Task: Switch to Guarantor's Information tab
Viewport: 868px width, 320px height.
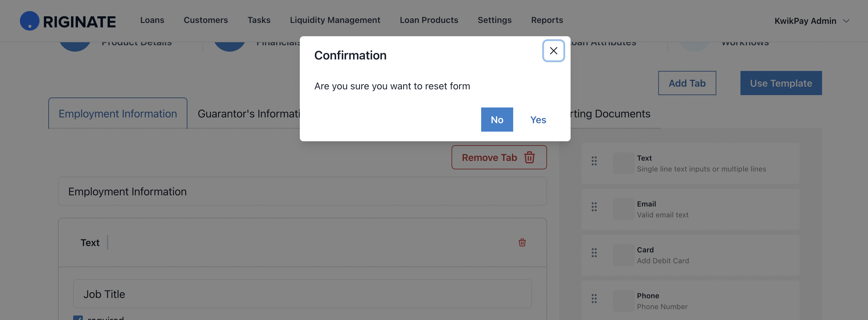Action: point(249,114)
